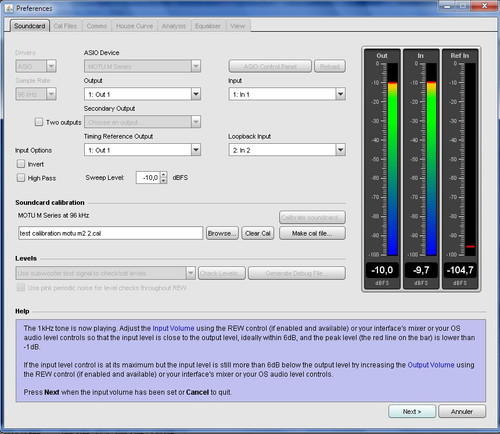The width and height of the screenshot is (500, 434).
Task: Open the ASIO Control Panel
Action: (270, 66)
